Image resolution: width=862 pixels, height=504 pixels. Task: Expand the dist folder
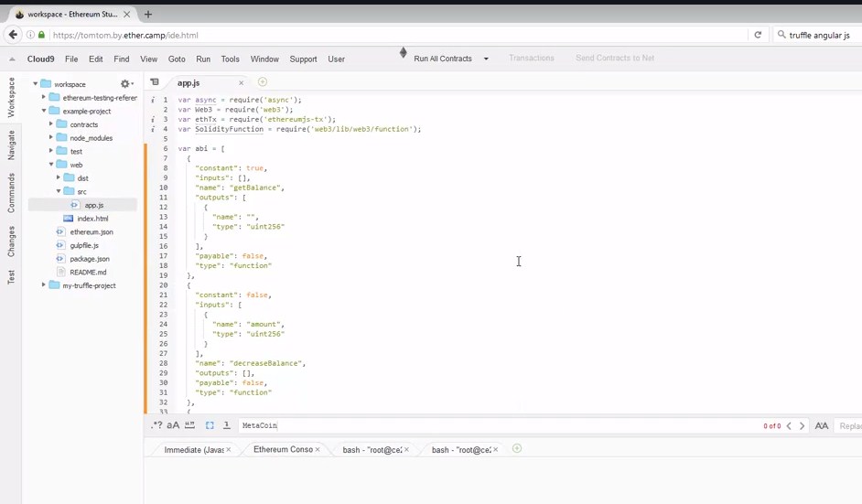(x=59, y=177)
